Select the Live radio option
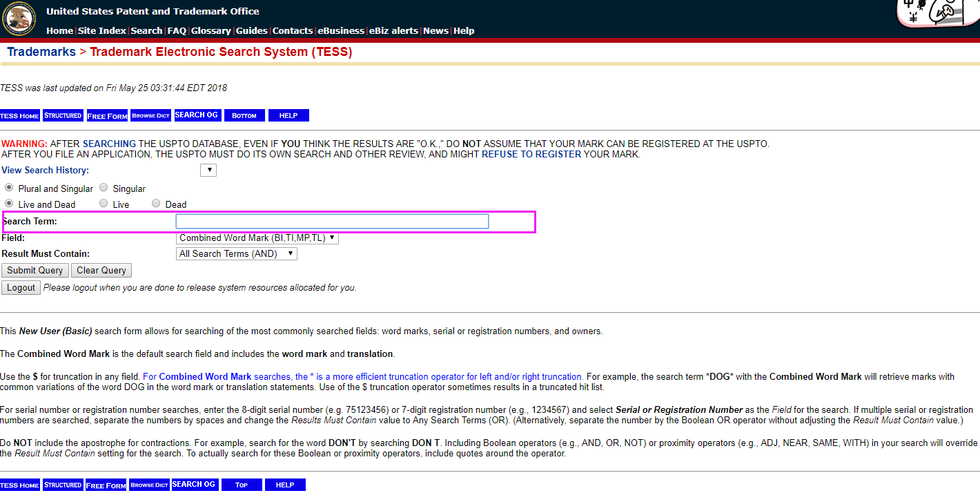 pyautogui.click(x=104, y=204)
